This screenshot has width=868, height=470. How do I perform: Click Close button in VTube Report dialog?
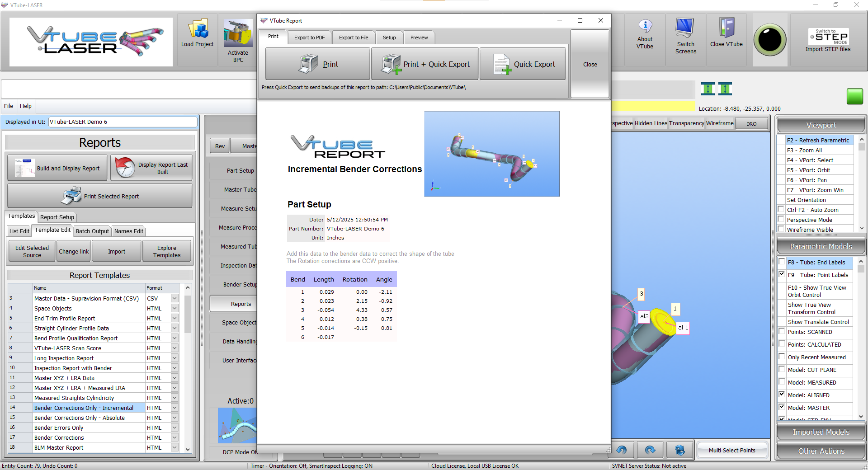click(x=590, y=64)
